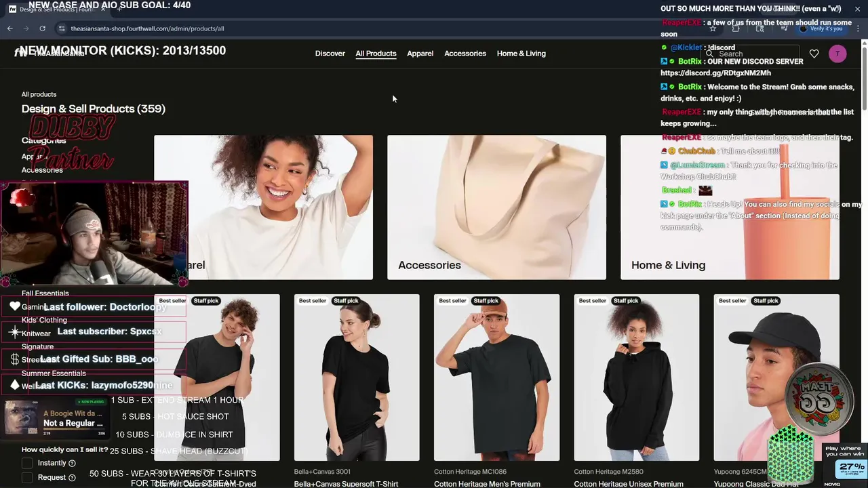Select the Accessories sidebar category
The height and width of the screenshot is (488, 868).
point(42,170)
